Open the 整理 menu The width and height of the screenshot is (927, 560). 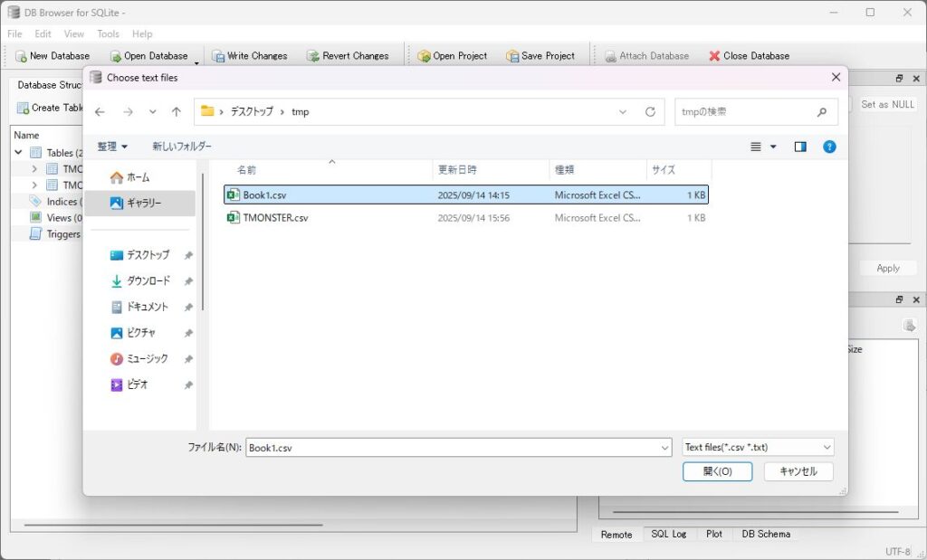pos(112,147)
